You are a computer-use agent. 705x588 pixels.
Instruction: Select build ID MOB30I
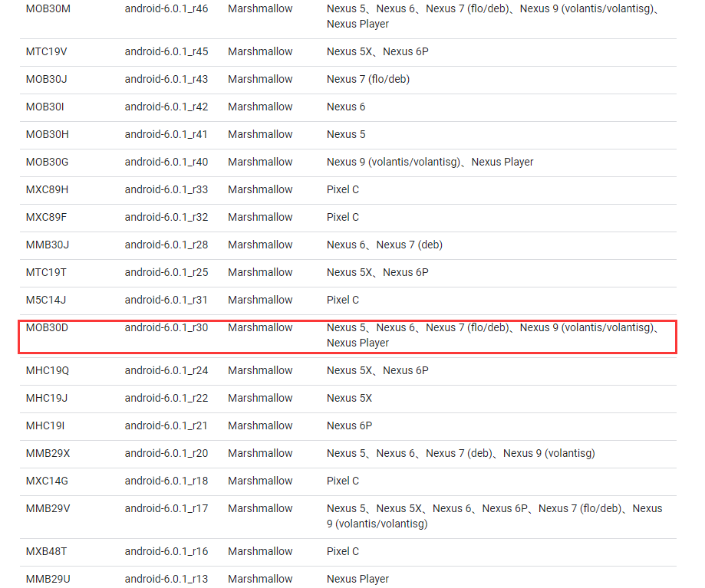(x=45, y=107)
